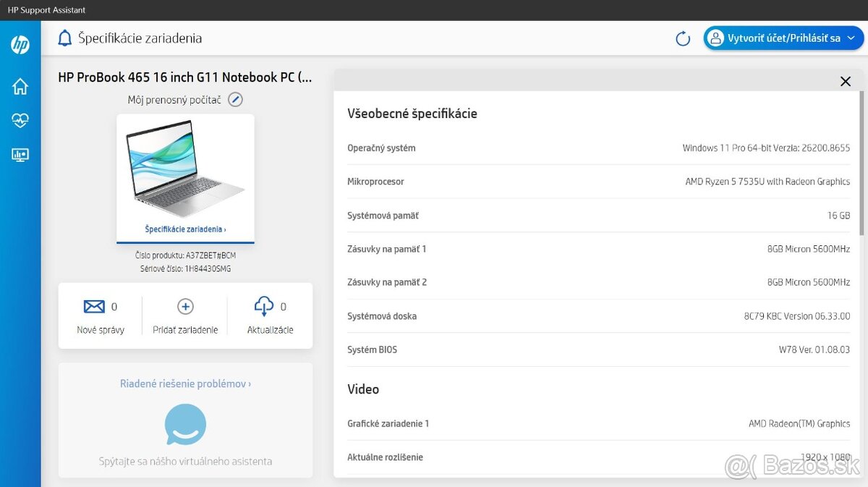The image size is (868, 487).
Task: Select the Sériové číslo 1H84430SMG text
Action: click(185, 268)
